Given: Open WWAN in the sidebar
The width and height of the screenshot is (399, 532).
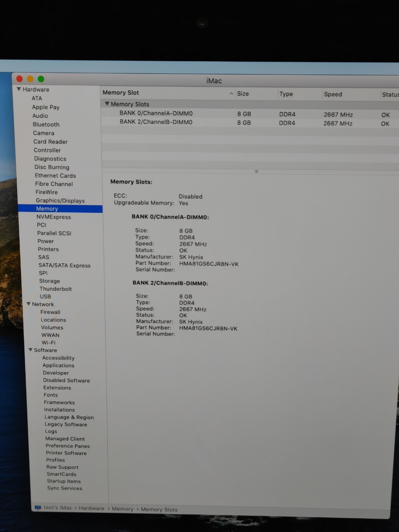Looking at the screenshot, I should click(50, 335).
